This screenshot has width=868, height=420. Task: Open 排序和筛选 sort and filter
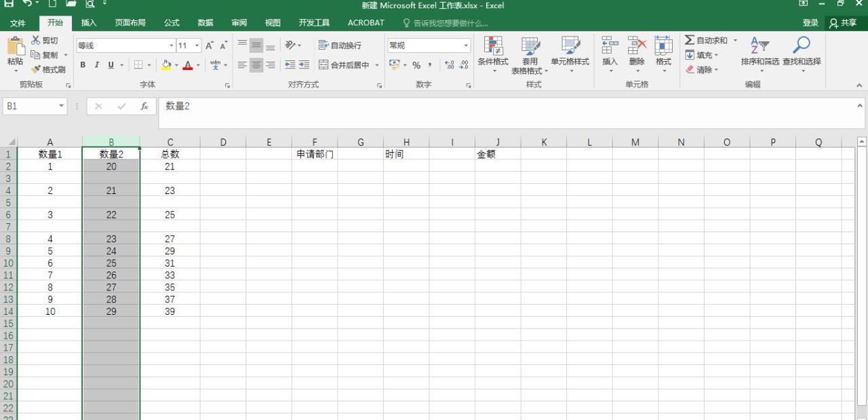point(759,53)
